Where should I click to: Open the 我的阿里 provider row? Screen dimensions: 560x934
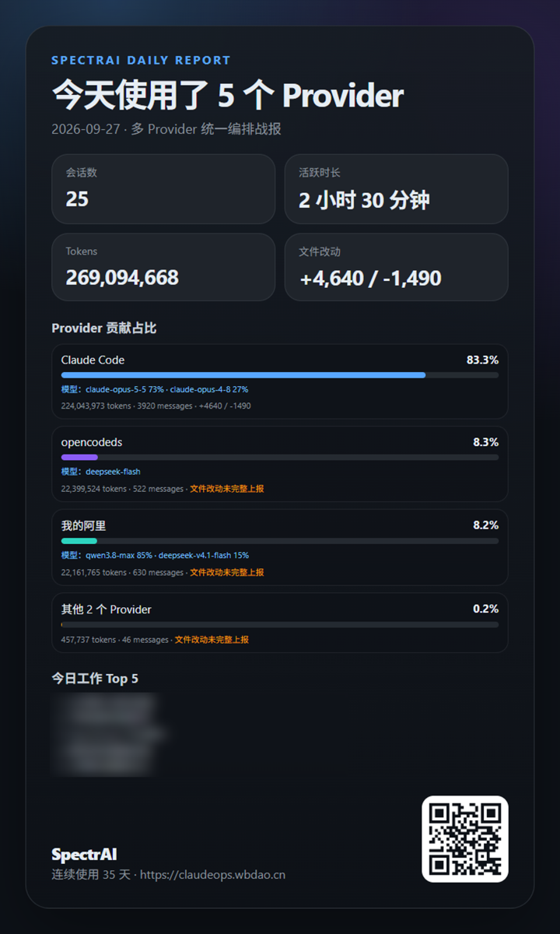coord(280,547)
